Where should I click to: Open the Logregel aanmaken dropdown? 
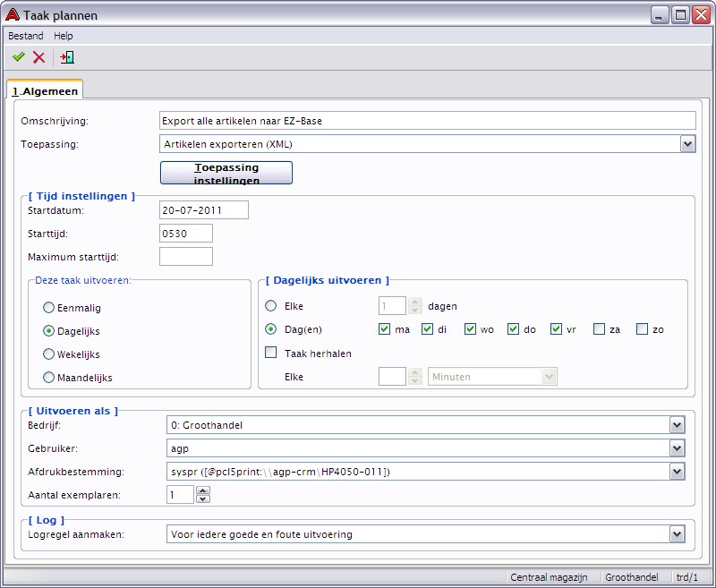pos(678,534)
